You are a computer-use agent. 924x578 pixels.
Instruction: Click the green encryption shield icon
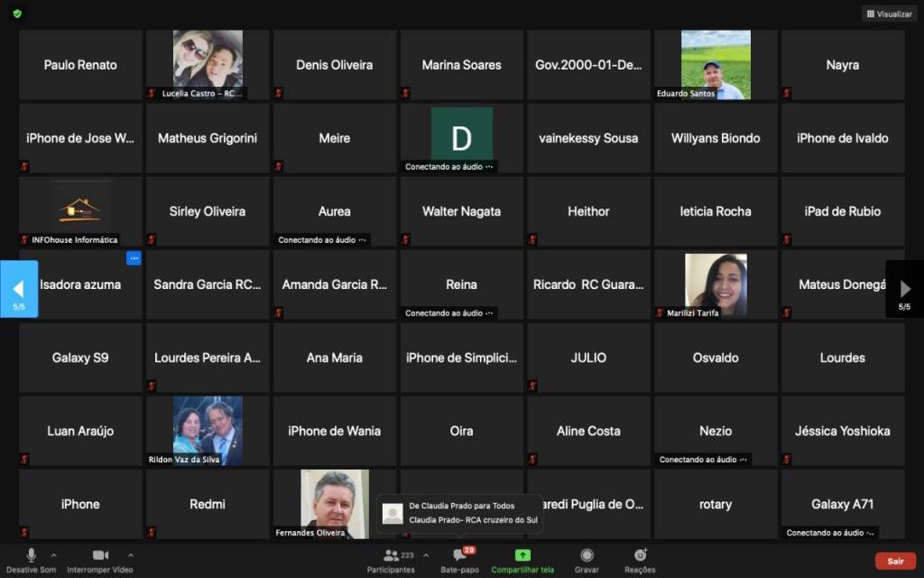pyautogui.click(x=17, y=14)
